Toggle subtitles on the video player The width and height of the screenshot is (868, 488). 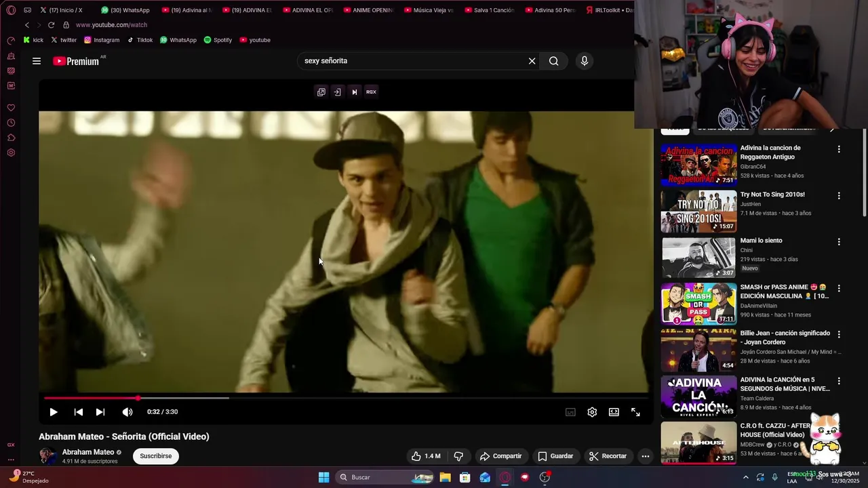tap(571, 412)
